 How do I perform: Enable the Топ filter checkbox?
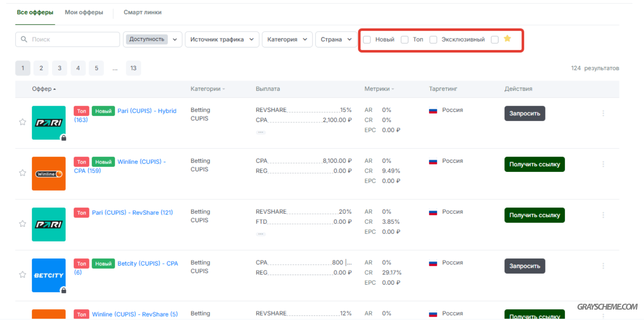click(x=405, y=40)
